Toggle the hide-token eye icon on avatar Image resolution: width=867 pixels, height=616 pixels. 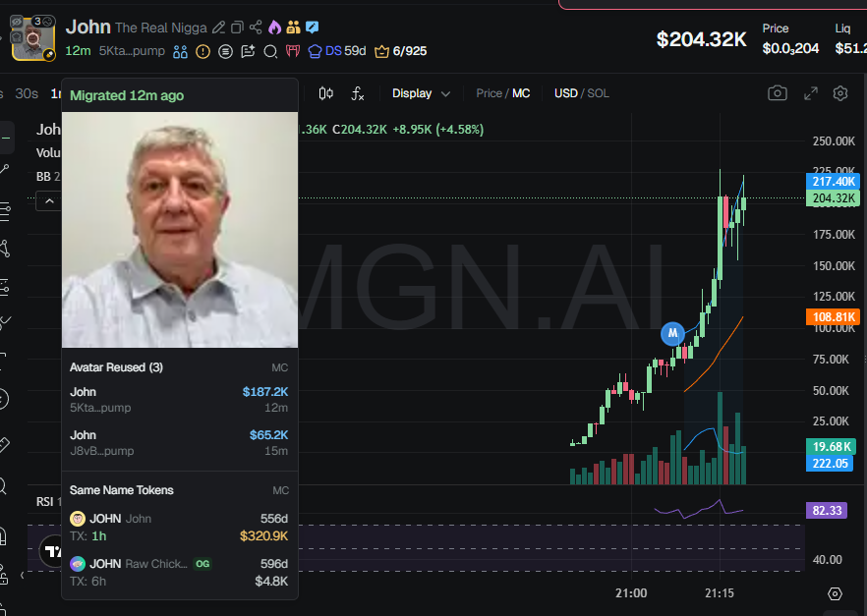[x=17, y=22]
